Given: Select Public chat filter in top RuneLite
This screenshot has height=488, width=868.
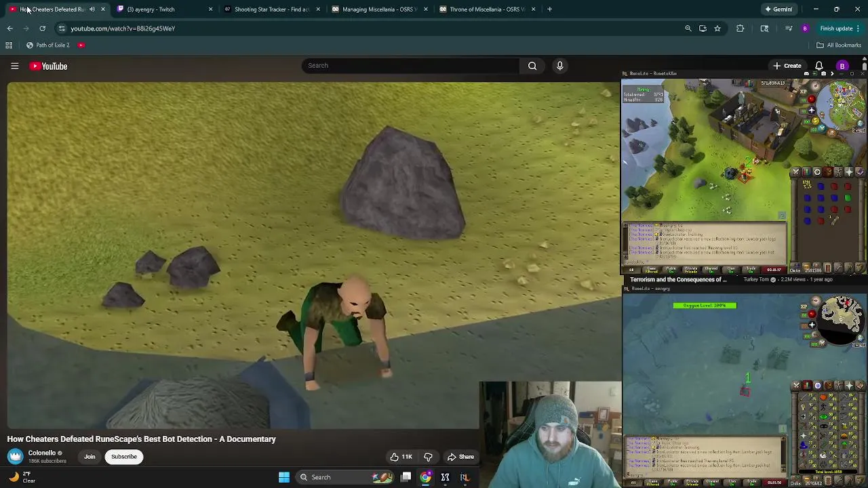Looking at the screenshot, I should (671, 269).
